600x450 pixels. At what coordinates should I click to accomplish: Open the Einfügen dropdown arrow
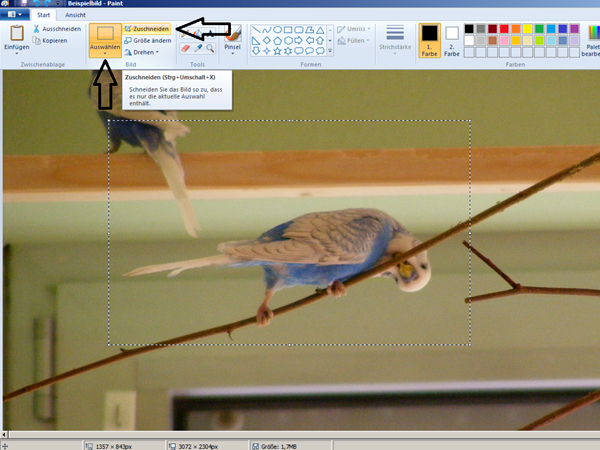click(x=17, y=54)
